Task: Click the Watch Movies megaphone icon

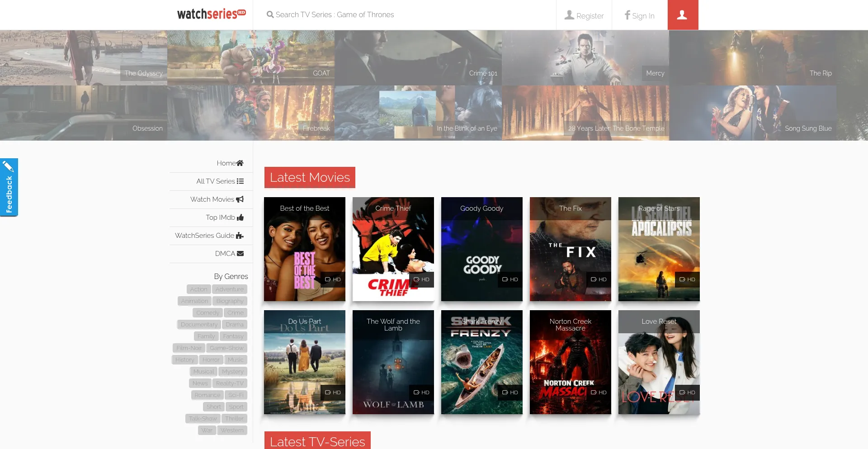Action: [x=240, y=199]
